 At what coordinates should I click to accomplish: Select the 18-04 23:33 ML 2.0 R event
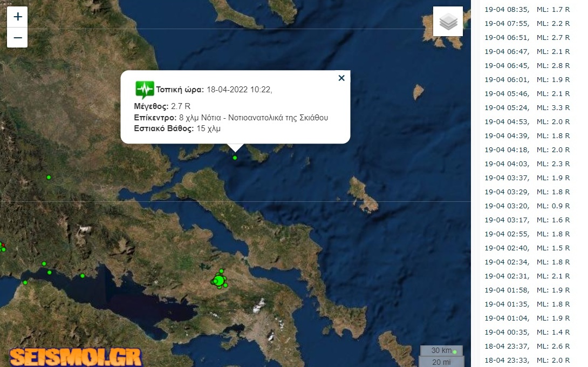527,360
